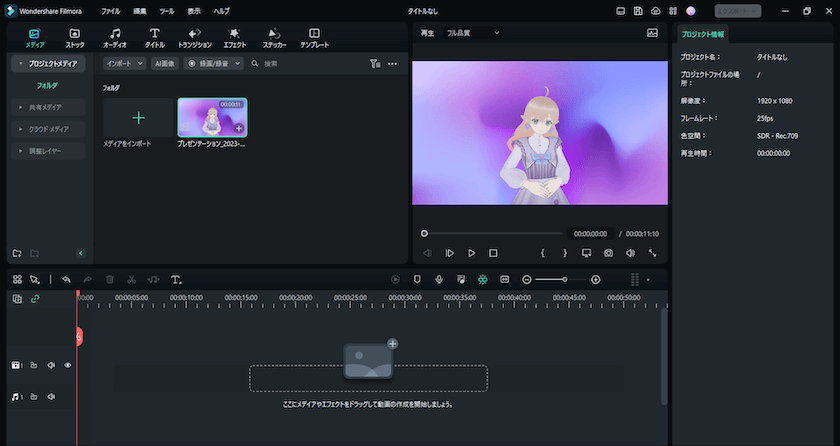
Task: Open the media panel more options
Action: [x=393, y=64]
